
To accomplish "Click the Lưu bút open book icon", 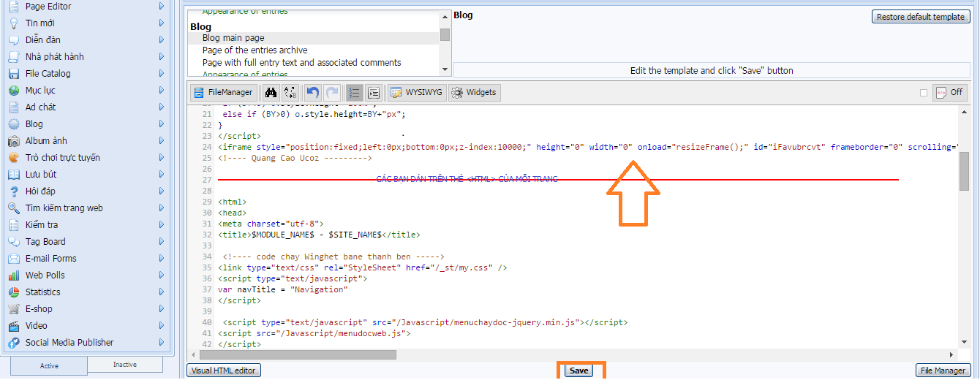I will point(13,174).
